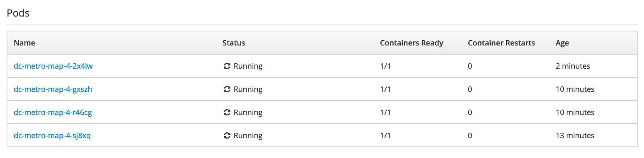Click the Age column header

(562, 43)
